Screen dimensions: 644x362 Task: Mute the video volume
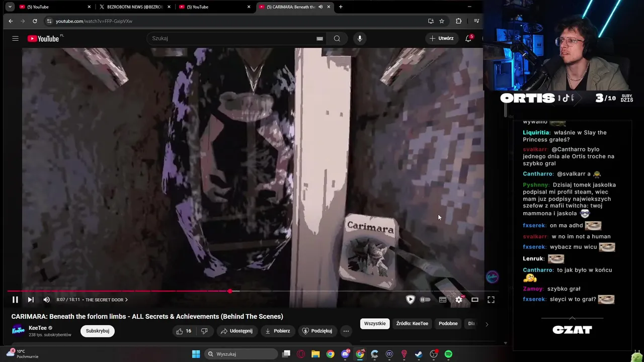(x=47, y=300)
